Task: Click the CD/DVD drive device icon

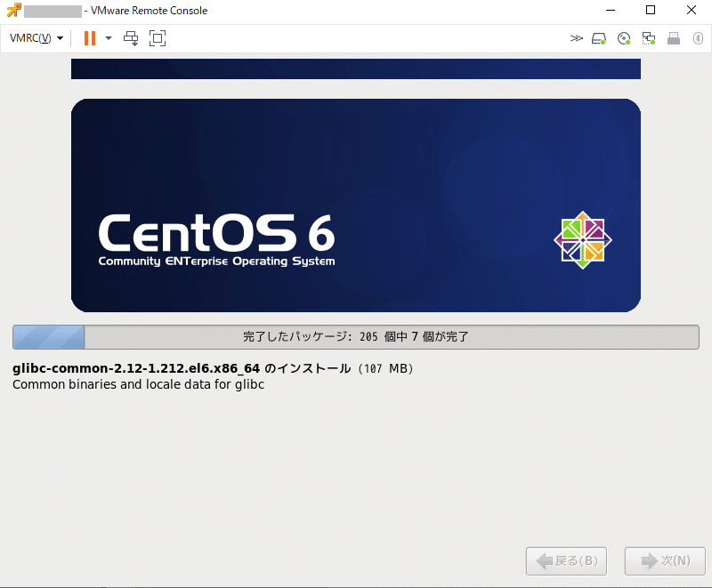Action: (624, 38)
